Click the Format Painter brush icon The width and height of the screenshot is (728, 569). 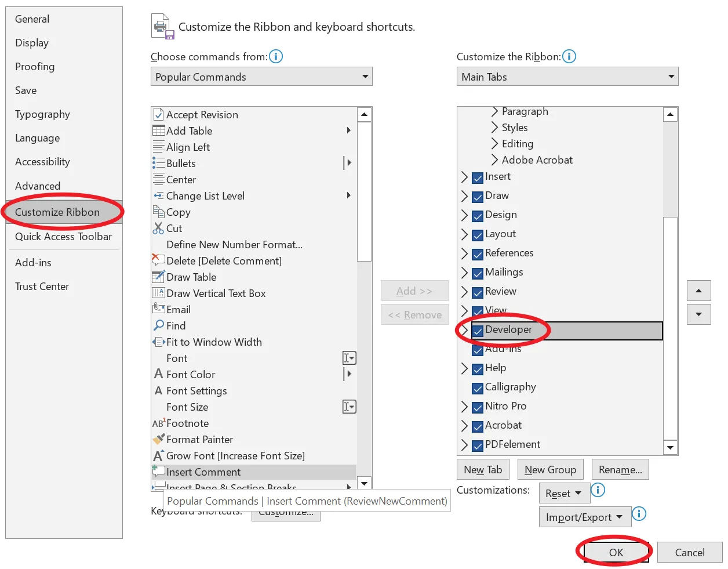pos(158,440)
